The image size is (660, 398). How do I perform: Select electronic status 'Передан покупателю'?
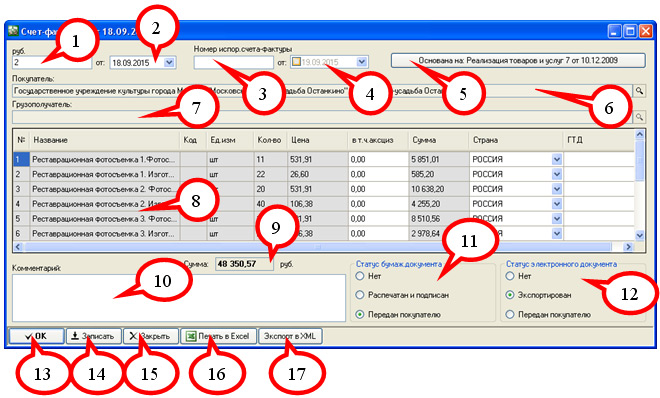point(510,314)
